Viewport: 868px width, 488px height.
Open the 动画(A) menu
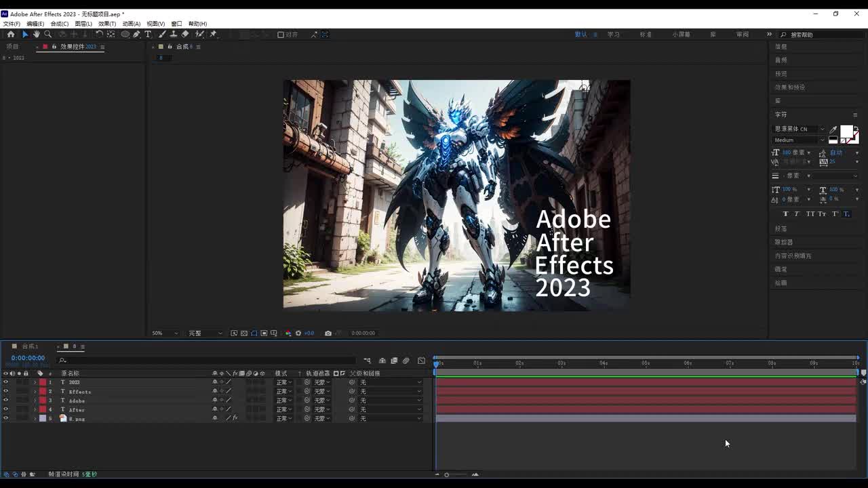pyautogui.click(x=132, y=24)
